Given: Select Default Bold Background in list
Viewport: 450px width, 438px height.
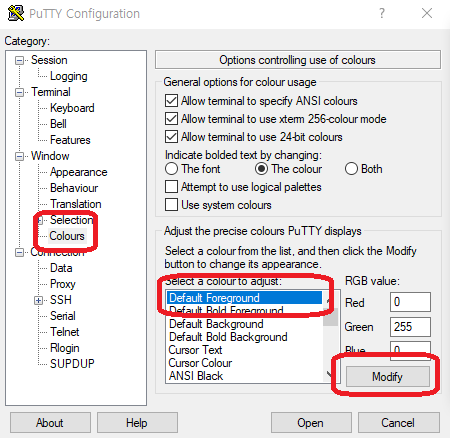Looking at the screenshot, I should click(245, 337).
